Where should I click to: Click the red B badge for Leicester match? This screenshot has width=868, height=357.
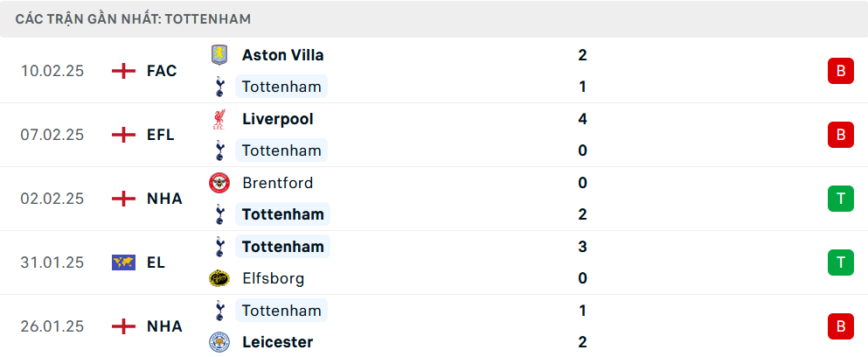point(840,326)
